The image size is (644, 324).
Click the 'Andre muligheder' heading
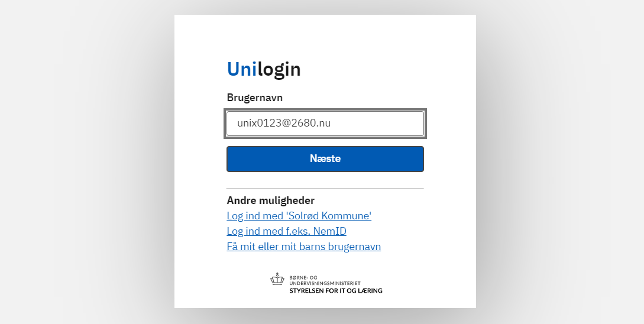270,200
